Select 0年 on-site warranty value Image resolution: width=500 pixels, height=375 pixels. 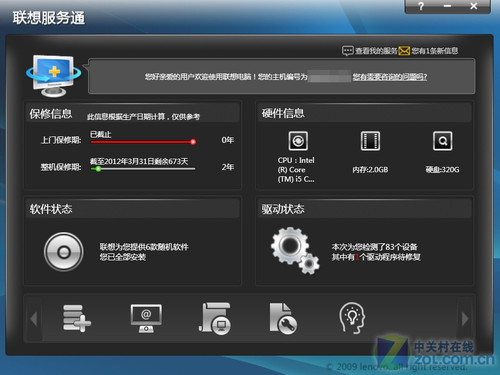[x=228, y=140]
